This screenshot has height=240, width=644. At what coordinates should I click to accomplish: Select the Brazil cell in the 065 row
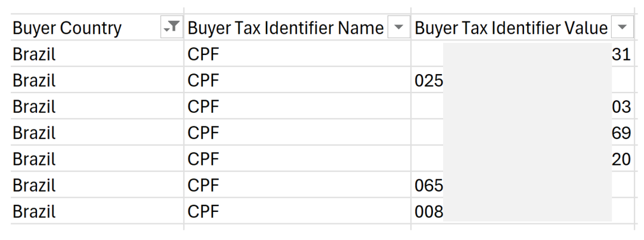tap(97, 185)
